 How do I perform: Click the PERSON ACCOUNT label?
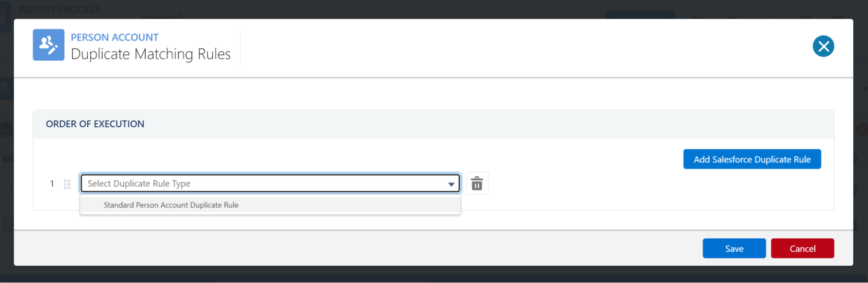(115, 37)
